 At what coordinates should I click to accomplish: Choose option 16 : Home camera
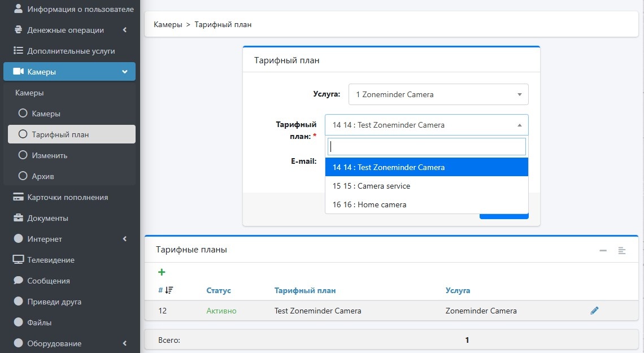[x=427, y=204]
